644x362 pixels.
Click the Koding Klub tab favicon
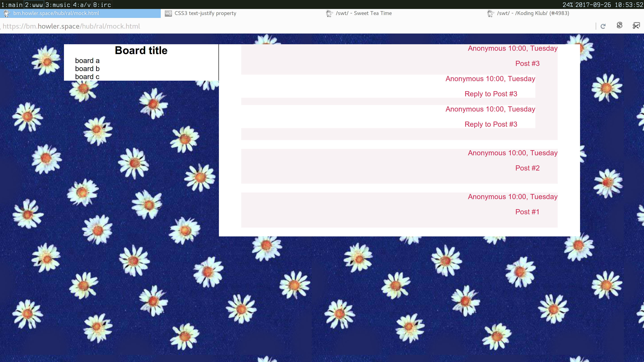point(491,13)
